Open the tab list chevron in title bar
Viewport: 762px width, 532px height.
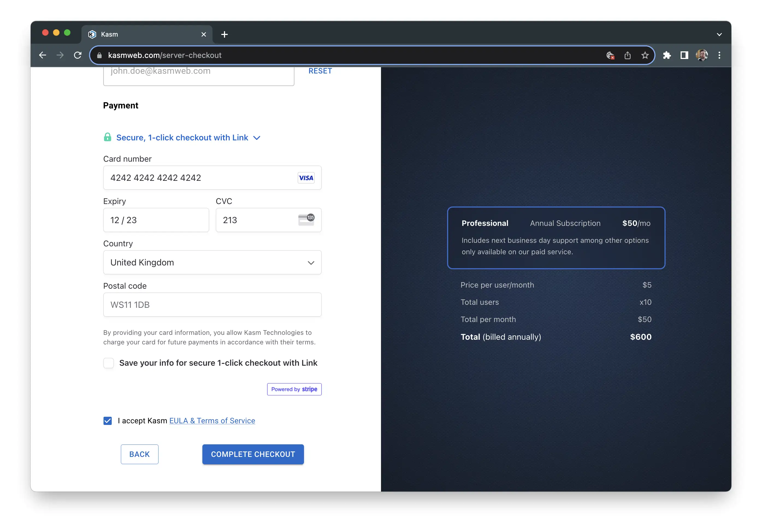719,34
